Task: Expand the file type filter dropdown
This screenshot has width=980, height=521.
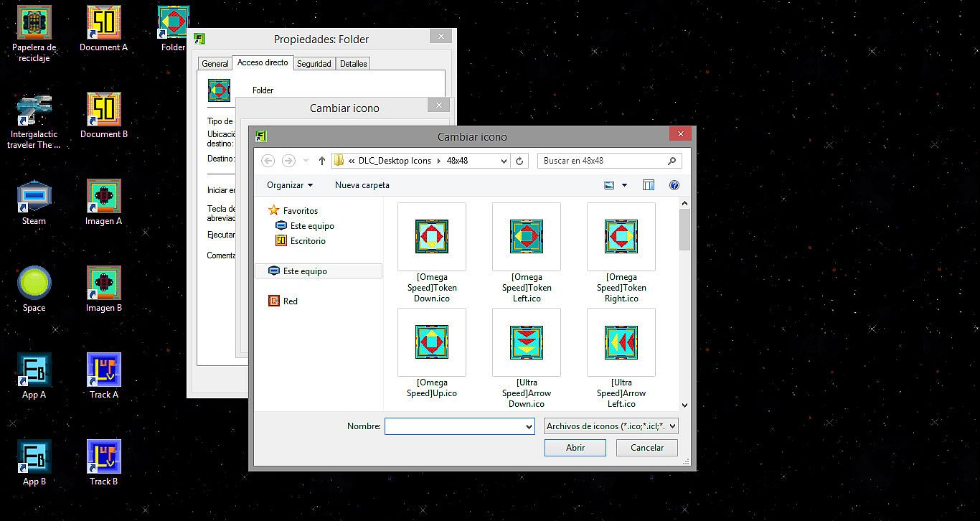Action: (x=611, y=426)
